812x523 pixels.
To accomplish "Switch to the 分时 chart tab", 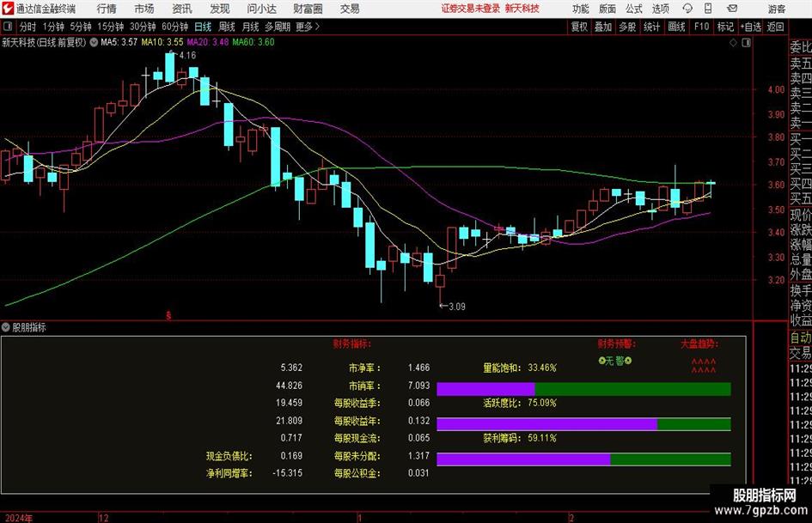I will [x=28, y=27].
